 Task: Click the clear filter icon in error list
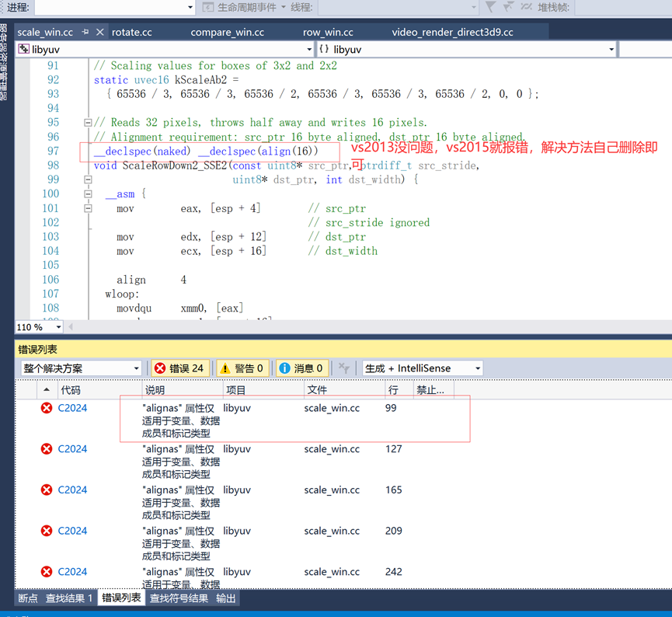[x=343, y=368]
